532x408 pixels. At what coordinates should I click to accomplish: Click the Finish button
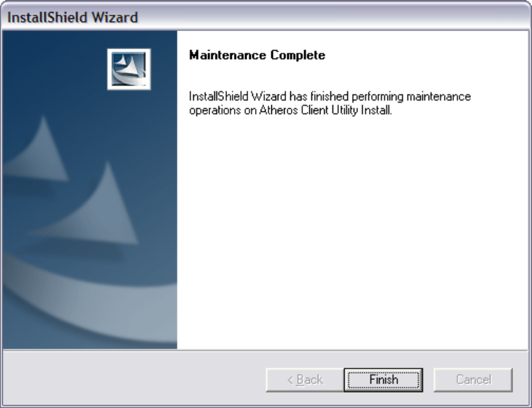pos(384,380)
